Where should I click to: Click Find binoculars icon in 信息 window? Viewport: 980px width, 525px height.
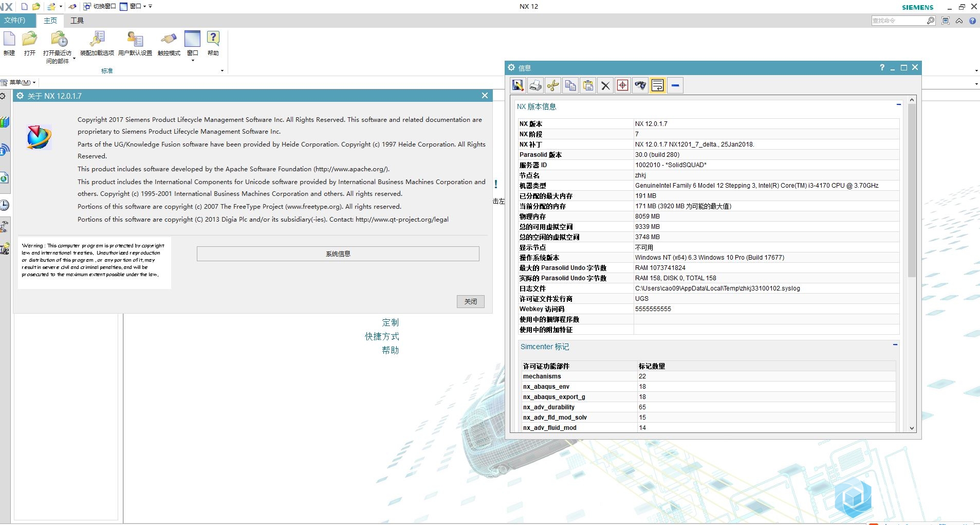pyautogui.click(x=640, y=85)
